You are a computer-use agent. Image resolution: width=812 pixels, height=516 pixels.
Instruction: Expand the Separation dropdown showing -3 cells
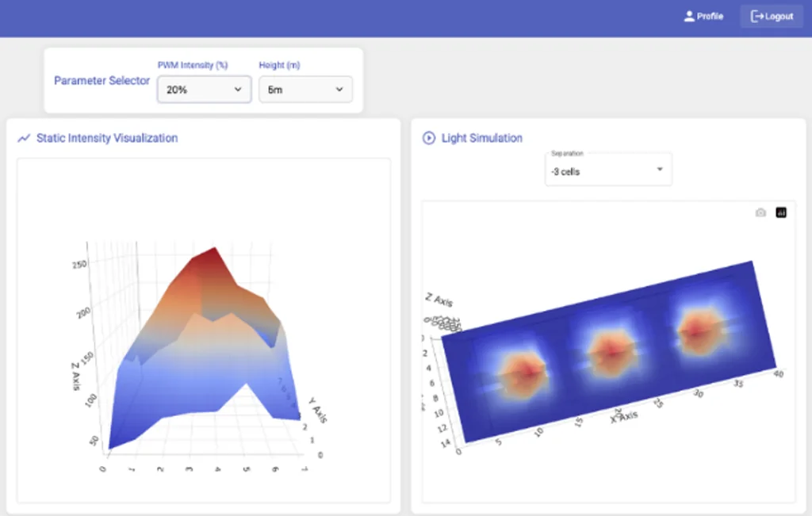pos(607,170)
